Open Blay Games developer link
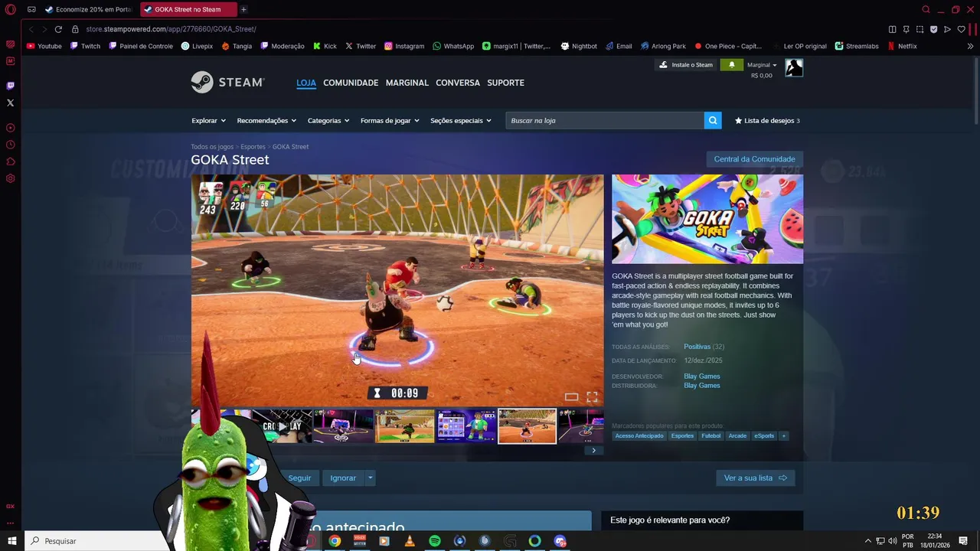 (701, 377)
